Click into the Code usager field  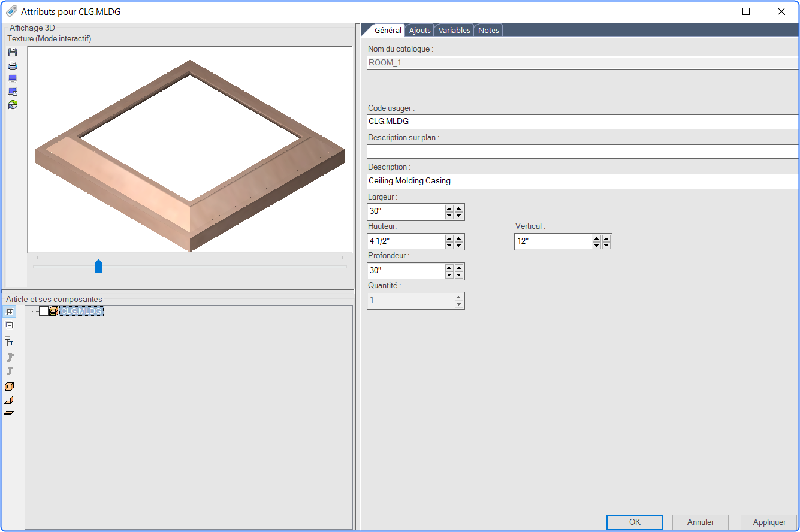pyautogui.click(x=582, y=122)
